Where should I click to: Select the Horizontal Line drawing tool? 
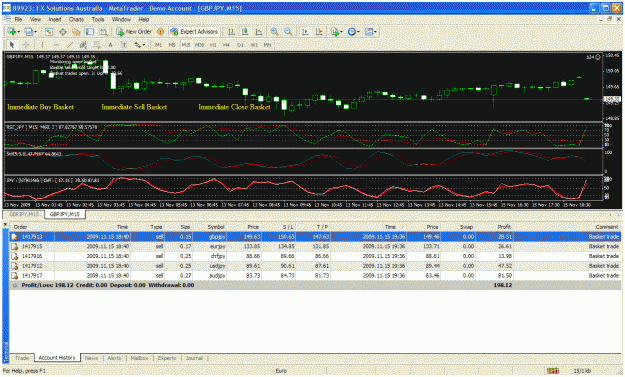[56, 45]
